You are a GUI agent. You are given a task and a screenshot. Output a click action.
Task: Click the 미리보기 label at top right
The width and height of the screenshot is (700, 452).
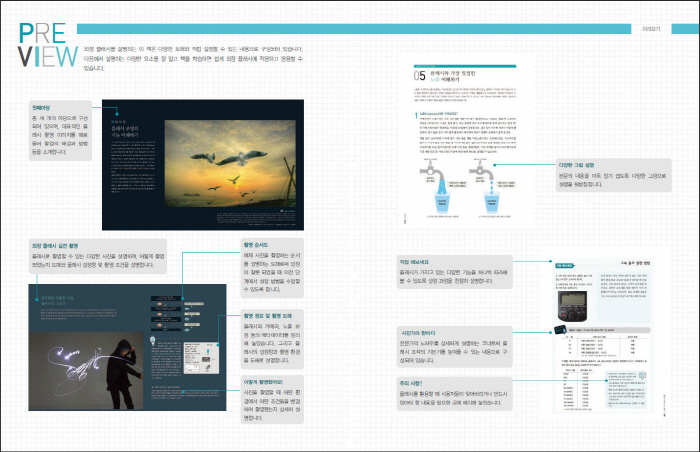click(657, 29)
